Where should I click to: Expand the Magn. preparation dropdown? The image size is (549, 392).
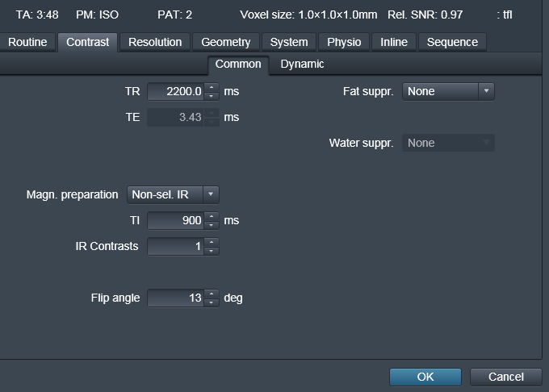173,194
